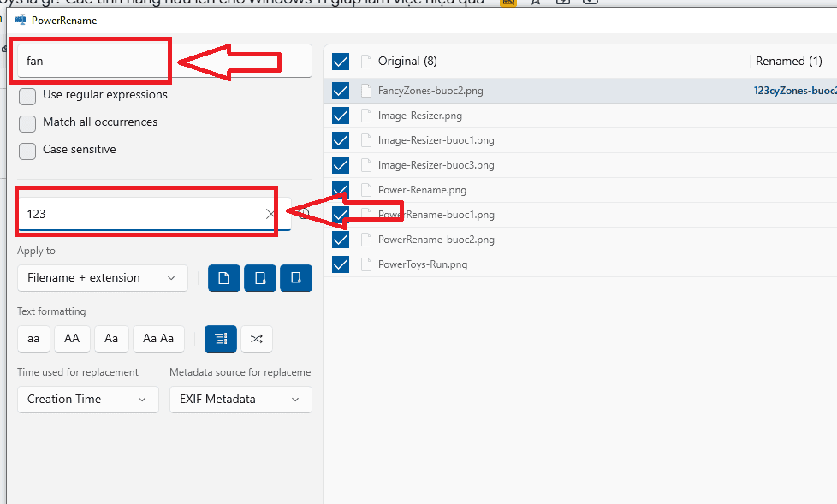Click the file icon beside FancyZones-buoc2.png

tap(366, 91)
